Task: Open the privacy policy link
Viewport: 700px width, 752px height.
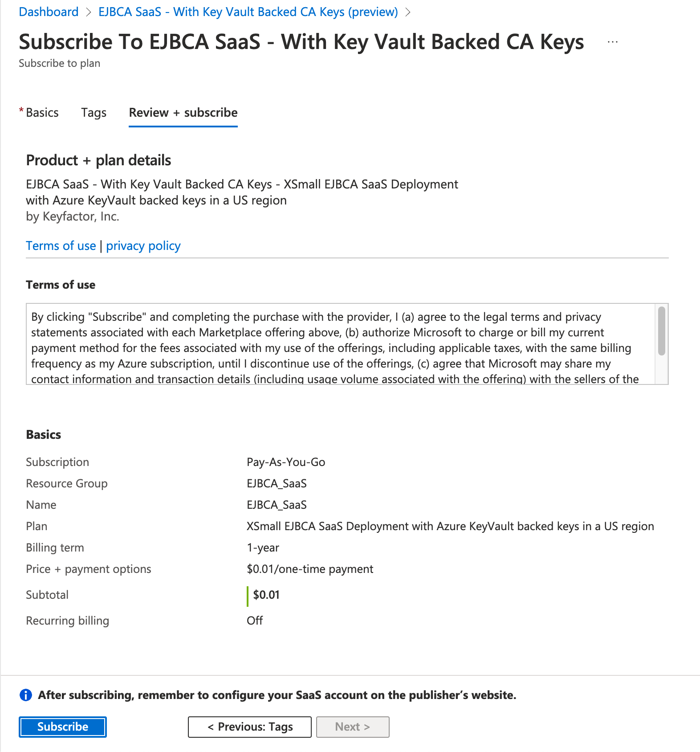Action: tap(143, 246)
